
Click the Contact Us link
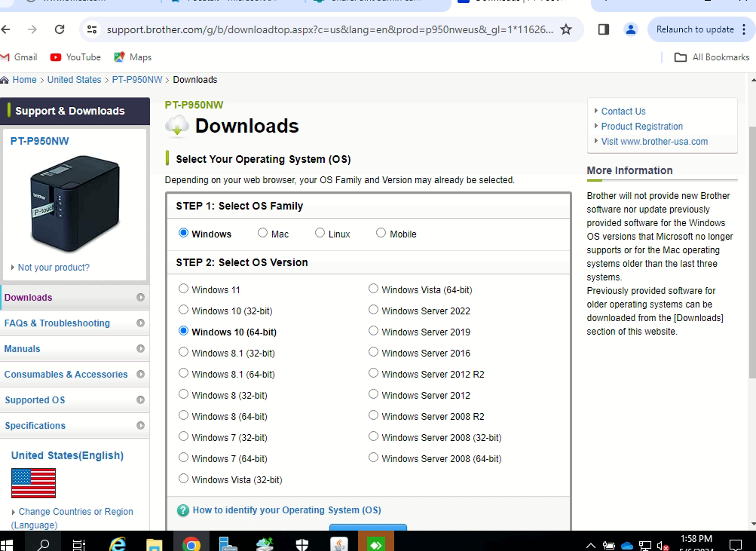coord(623,112)
